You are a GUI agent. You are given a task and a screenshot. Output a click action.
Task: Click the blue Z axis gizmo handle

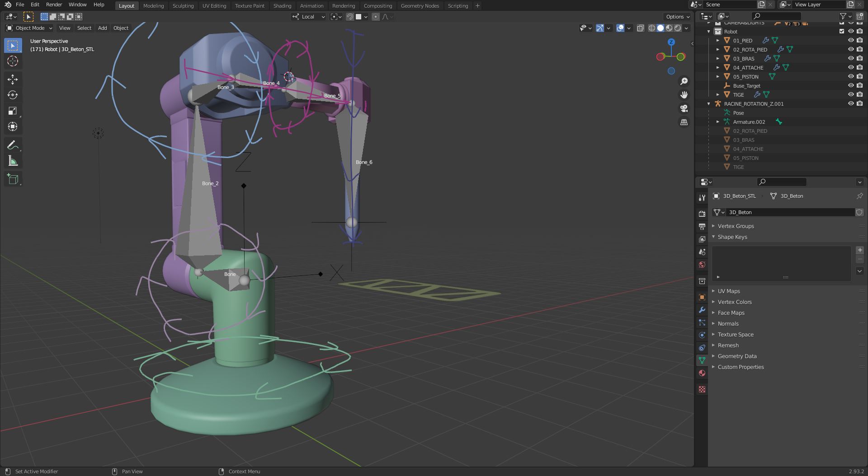point(671,42)
